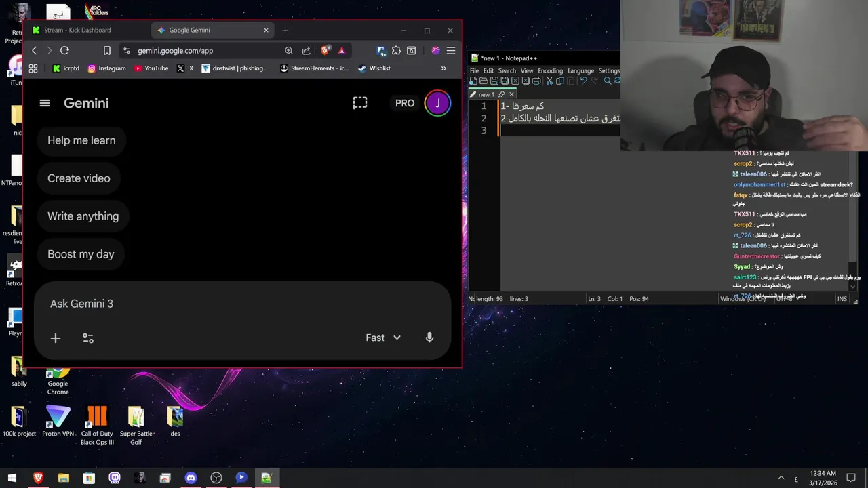This screenshot has width=868, height=488.
Task: Open the Windows Start menu
Action: click(12, 478)
